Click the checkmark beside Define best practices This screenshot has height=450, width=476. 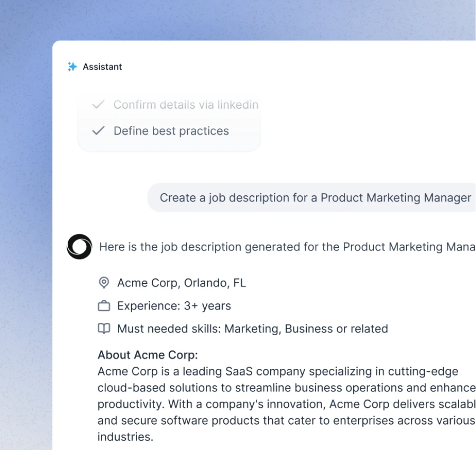tap(98, 131)
